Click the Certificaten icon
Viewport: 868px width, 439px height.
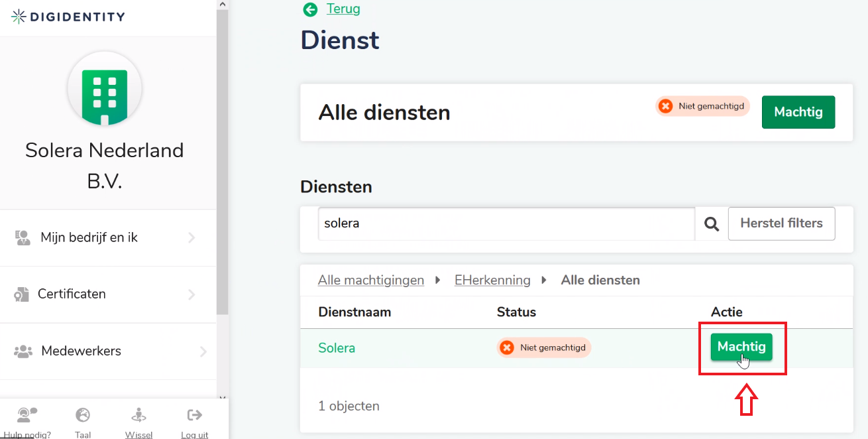[21, 294]
